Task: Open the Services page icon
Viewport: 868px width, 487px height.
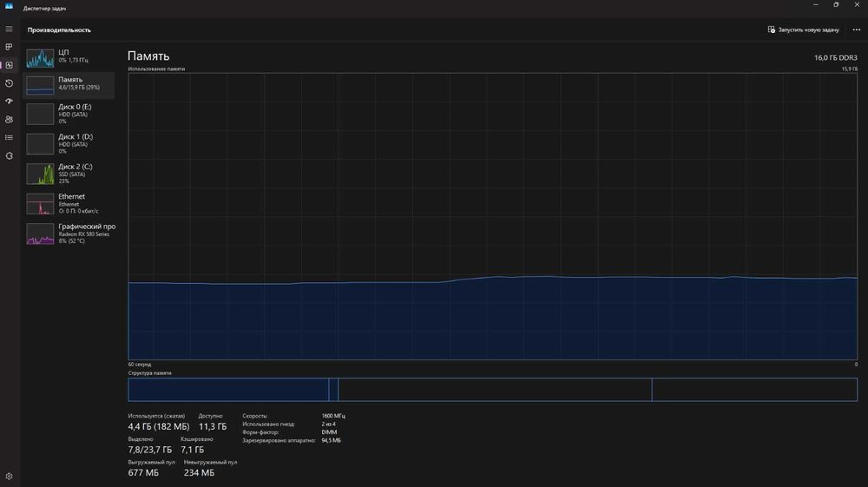Action: pyautogui.click(x=9, y=156)
